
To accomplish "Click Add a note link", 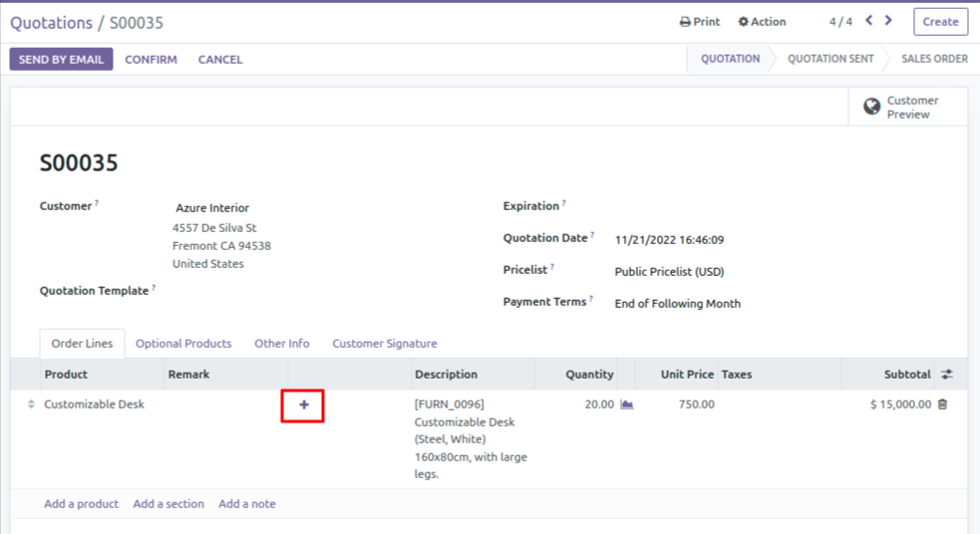I will coord(247,503).
